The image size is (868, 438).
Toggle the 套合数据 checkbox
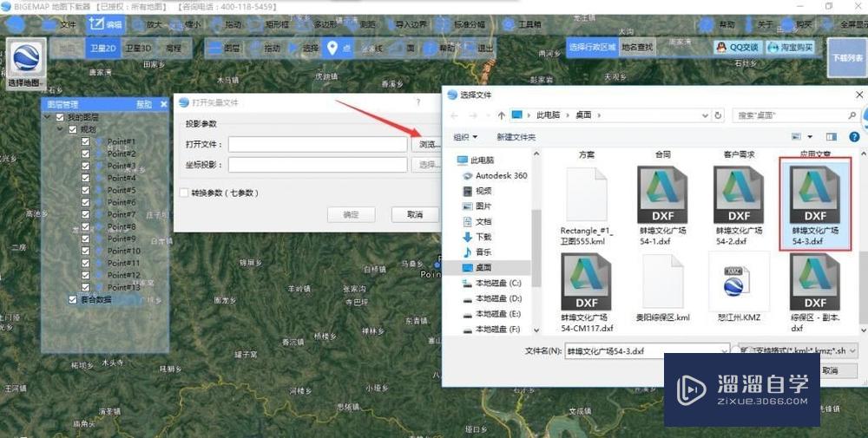pyautogui.click(x=73, y=300)
